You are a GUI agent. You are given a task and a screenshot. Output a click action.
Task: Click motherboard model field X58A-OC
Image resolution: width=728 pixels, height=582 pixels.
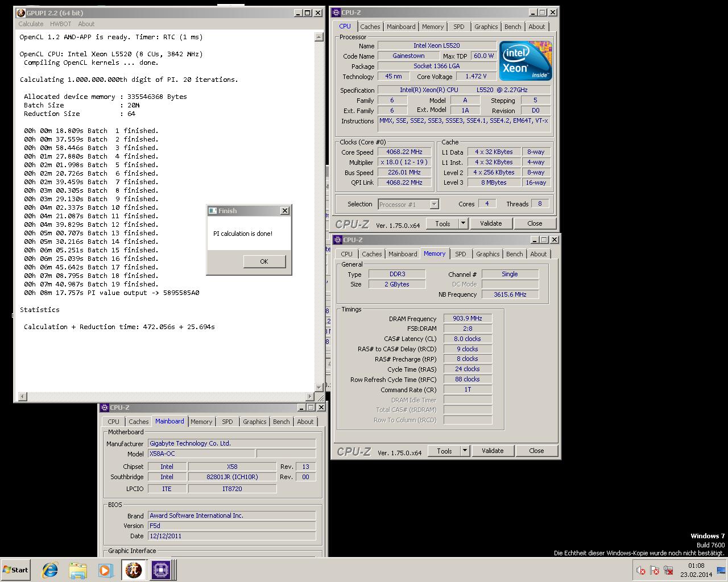[201, 454]
